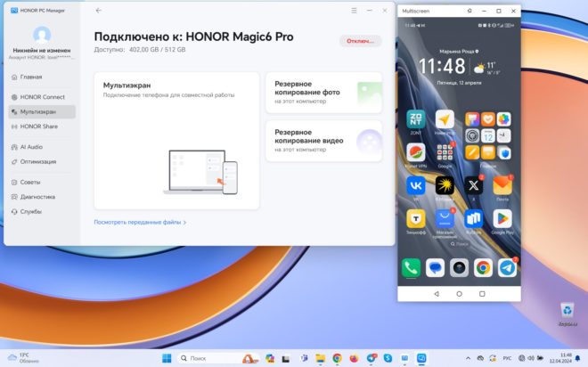588x367 pixels.
Task: Tap phone Recents navigation button
Action: [x=482, y=294]
